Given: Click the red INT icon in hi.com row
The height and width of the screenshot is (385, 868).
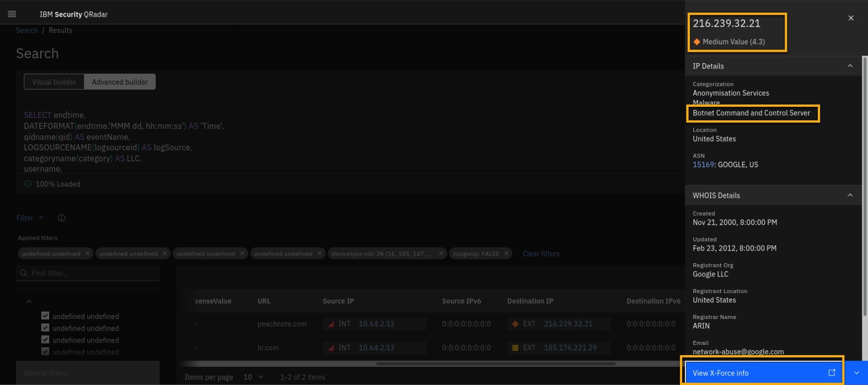Looking at the screenshot, I should click(x=331, y=347).
